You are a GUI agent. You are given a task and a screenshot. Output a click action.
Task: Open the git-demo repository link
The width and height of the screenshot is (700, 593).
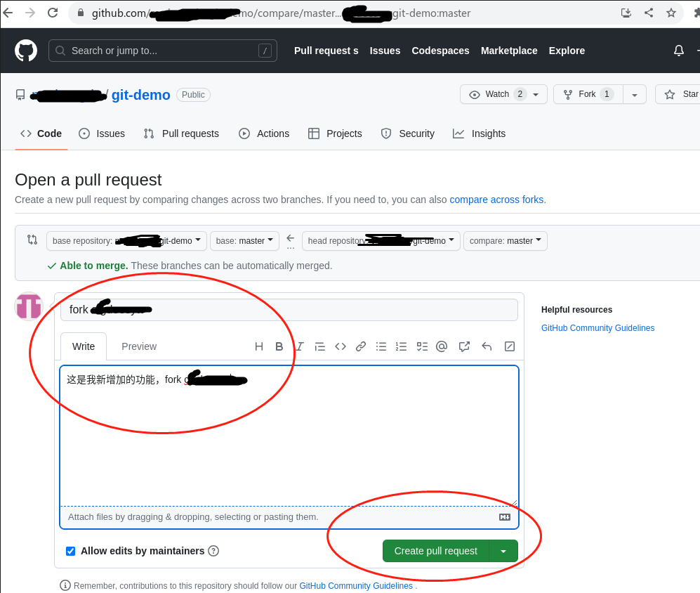140,95
